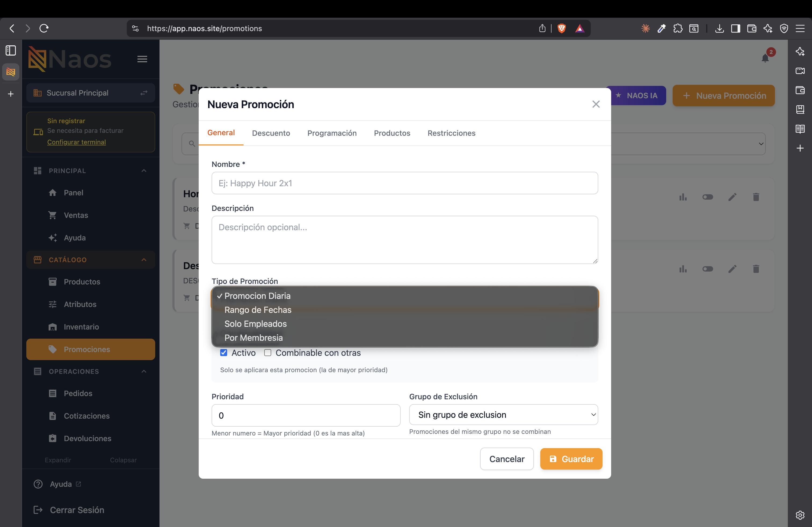Close the Nueva Promoción dialog

596,104
